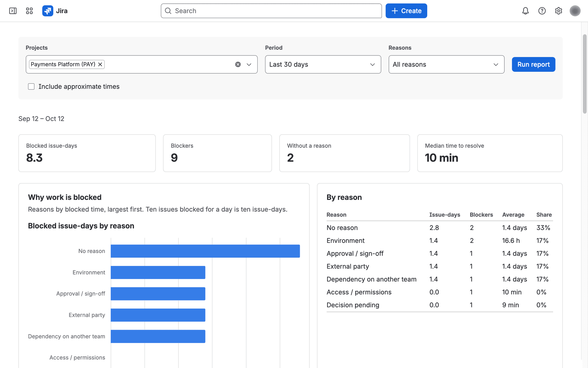The image size is (588, 368).
Task: Open the help question-mark icon
Action: tap(542, 11)
